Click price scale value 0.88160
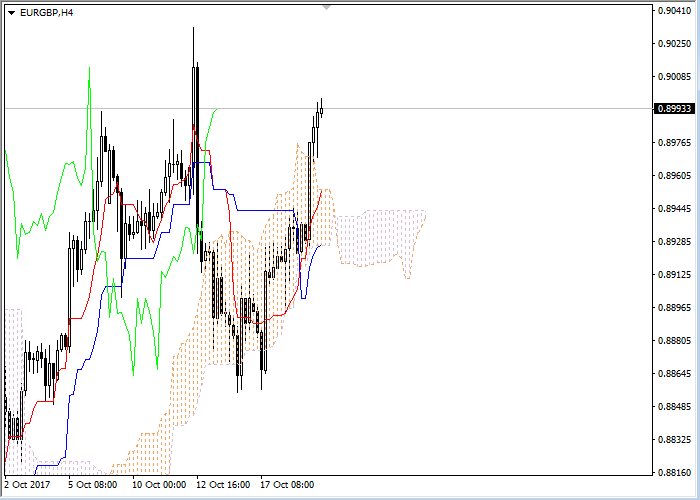Image resolution: width=700 pixels, height=500 pixels. tap(675, 472)
